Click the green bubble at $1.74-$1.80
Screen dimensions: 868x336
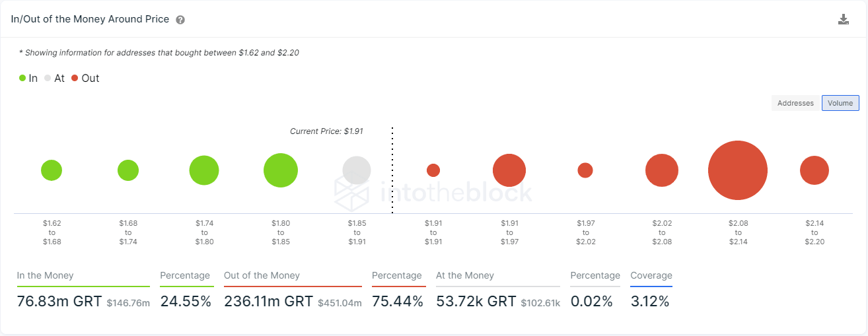click(x=204, y=170)
